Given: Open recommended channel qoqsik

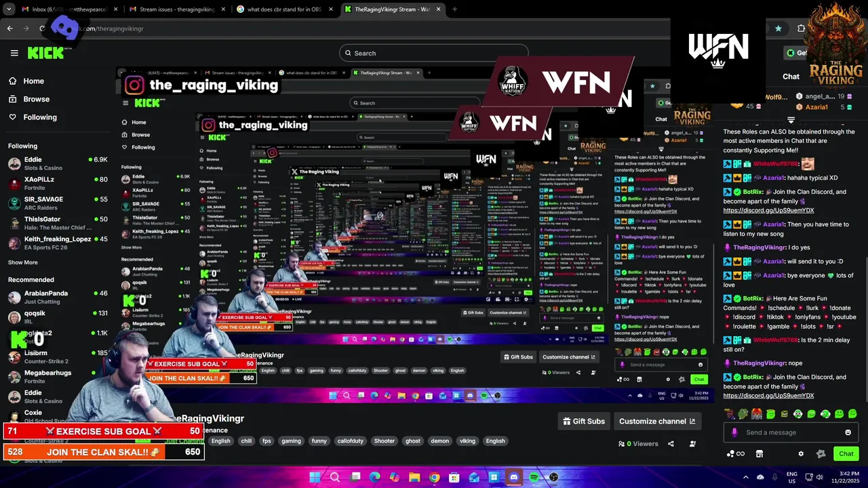Looking at the screenshot, I should tap(58, 317).
